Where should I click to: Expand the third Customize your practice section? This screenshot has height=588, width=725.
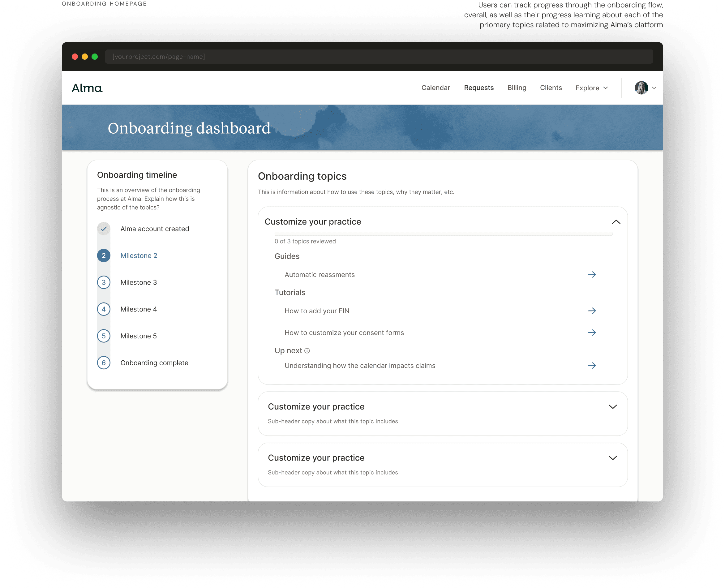613,458
